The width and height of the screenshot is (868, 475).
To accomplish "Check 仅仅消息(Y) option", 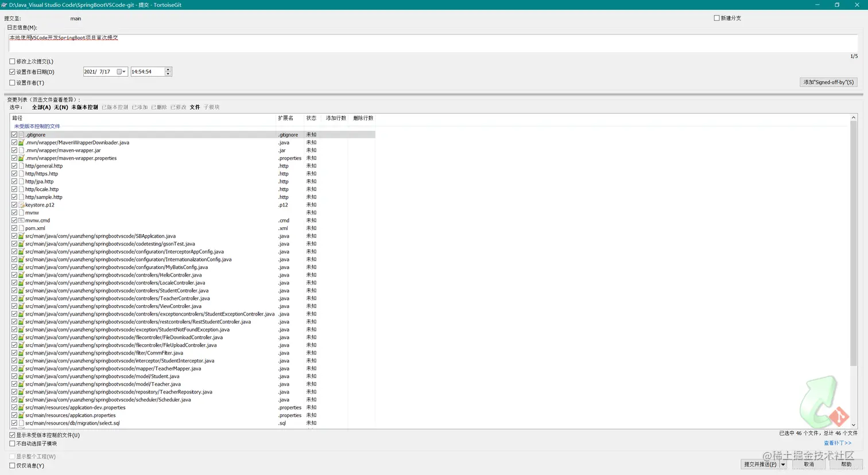I will [12, 466].
